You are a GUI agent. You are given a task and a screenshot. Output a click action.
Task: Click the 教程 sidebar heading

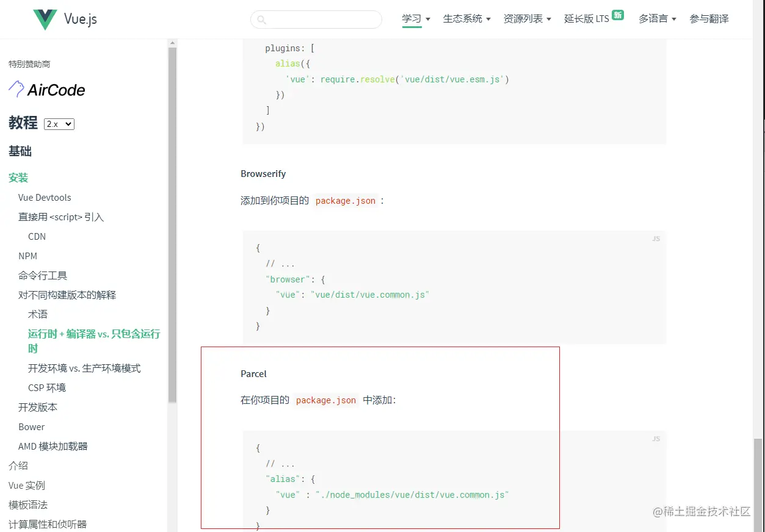23,123
